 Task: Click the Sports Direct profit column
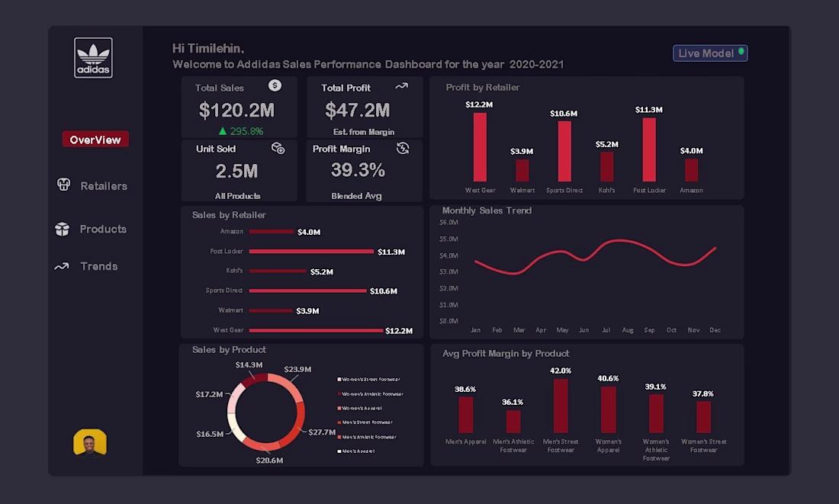coord(564,152)
